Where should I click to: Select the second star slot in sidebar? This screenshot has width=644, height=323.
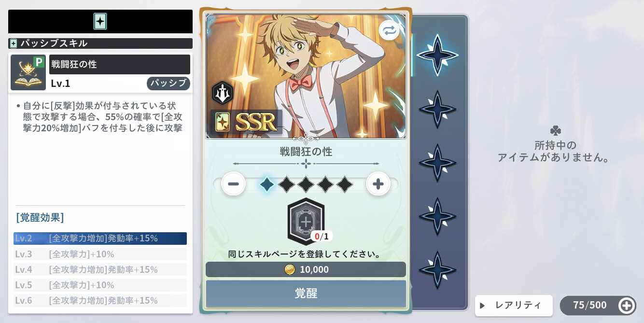(437, 109)
